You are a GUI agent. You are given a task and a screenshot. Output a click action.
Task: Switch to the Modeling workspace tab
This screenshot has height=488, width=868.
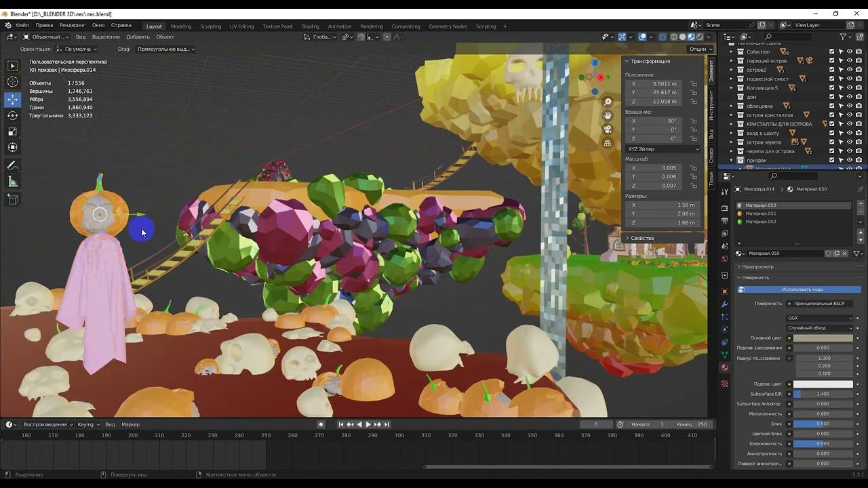point(181,26)
